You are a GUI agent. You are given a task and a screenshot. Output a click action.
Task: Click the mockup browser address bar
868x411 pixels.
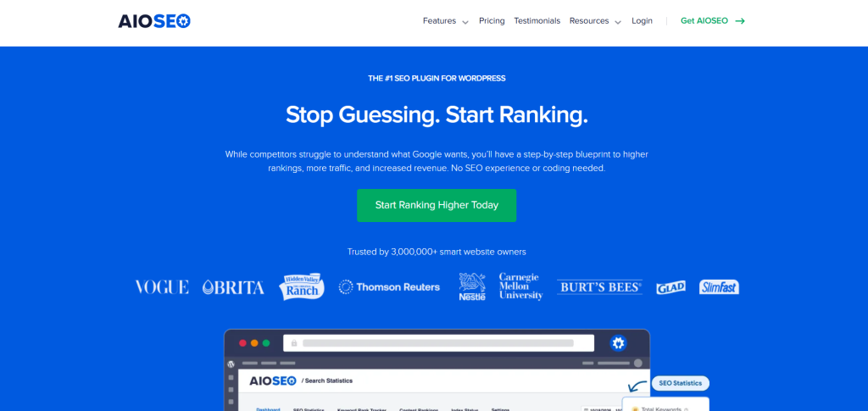(438, 343)
